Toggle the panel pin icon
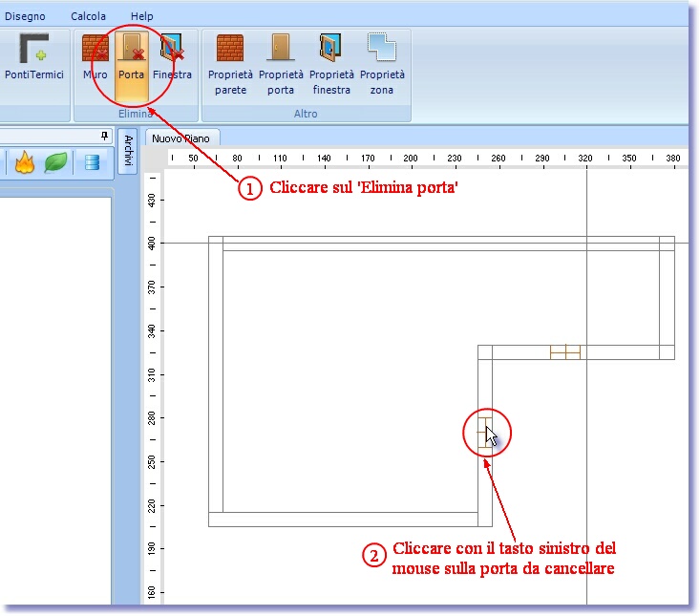 click(x=104, y=136)
